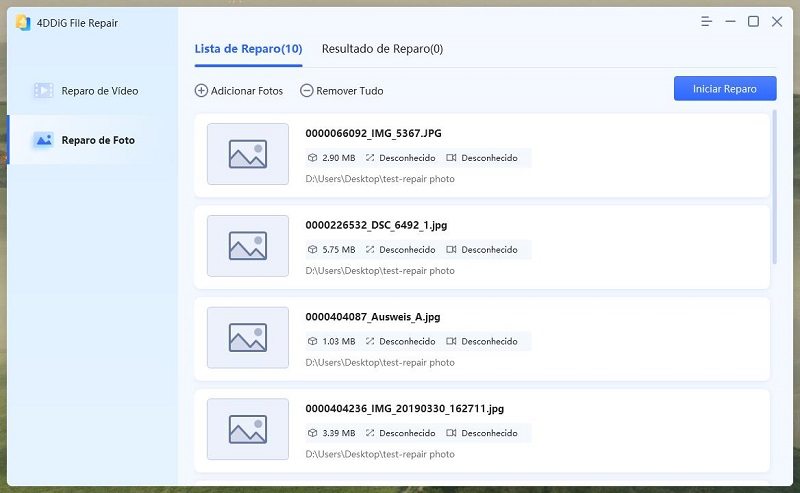This screenshot has height=493, width=800.
Task: Click resolution icon in Ausweis_A.jpg row
Action: [x=370, y=341]
